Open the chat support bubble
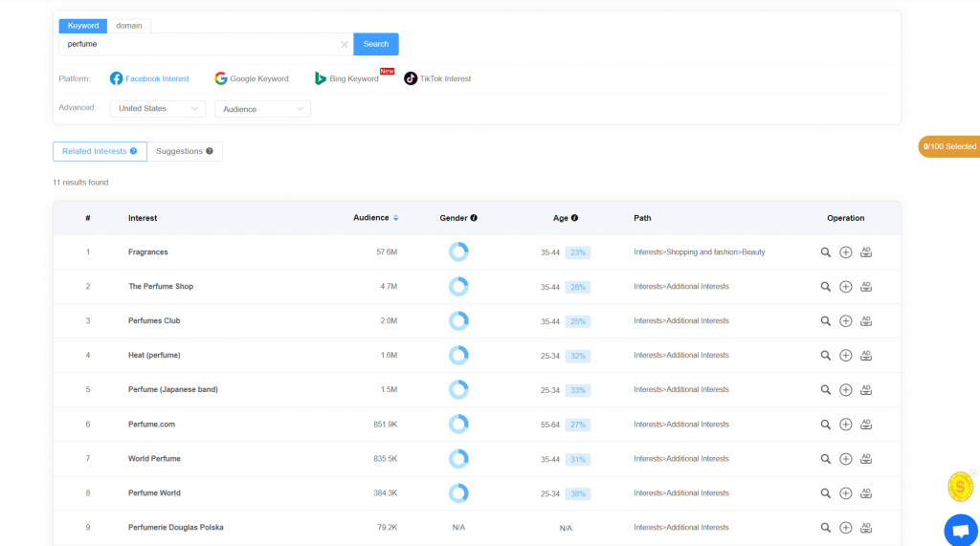This screenshot has width=980, height=546. 961,531
